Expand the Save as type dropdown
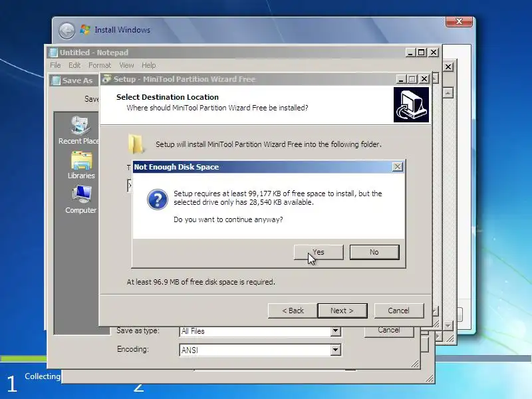 tap(336, 331)
